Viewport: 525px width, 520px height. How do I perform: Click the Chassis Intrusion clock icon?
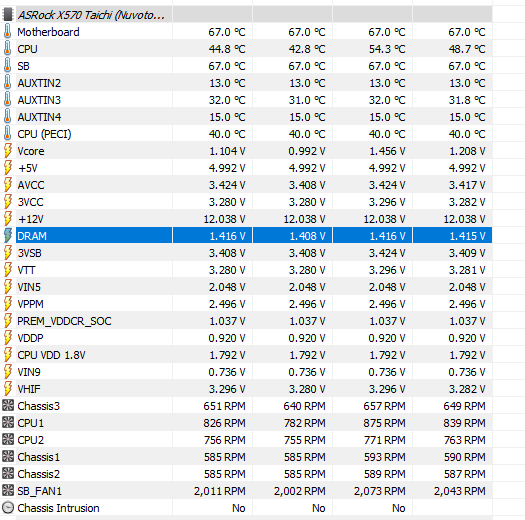[8, 508]
